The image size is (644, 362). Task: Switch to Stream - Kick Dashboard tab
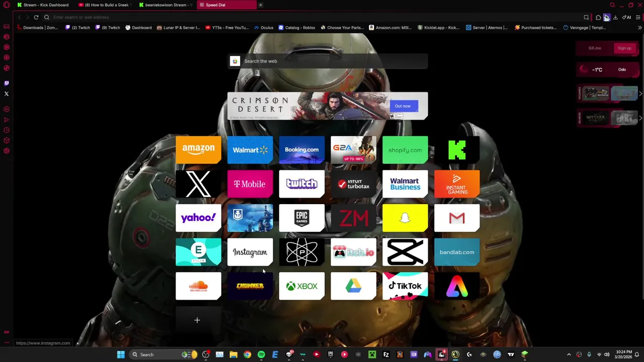pyautogui.click(x=43, y=5)
